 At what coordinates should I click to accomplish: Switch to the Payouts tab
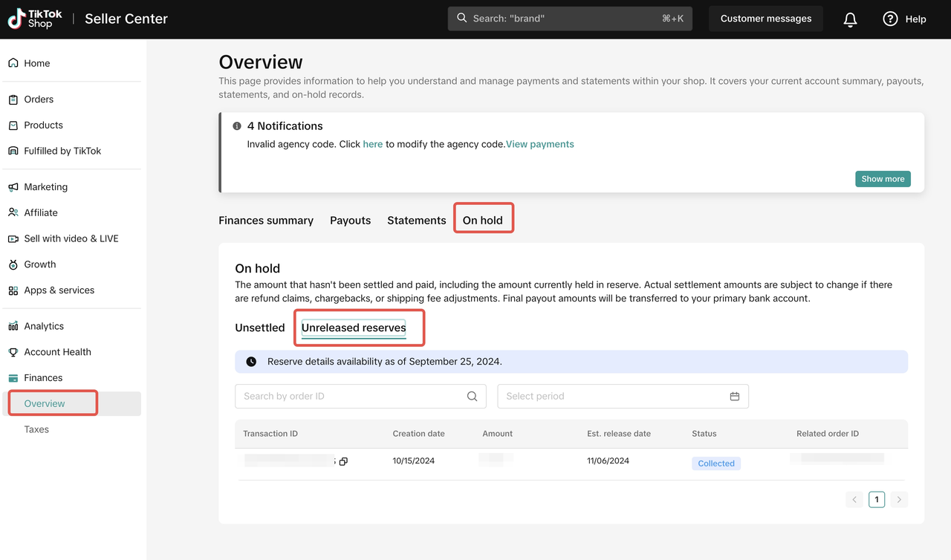(x=350, y=221)
